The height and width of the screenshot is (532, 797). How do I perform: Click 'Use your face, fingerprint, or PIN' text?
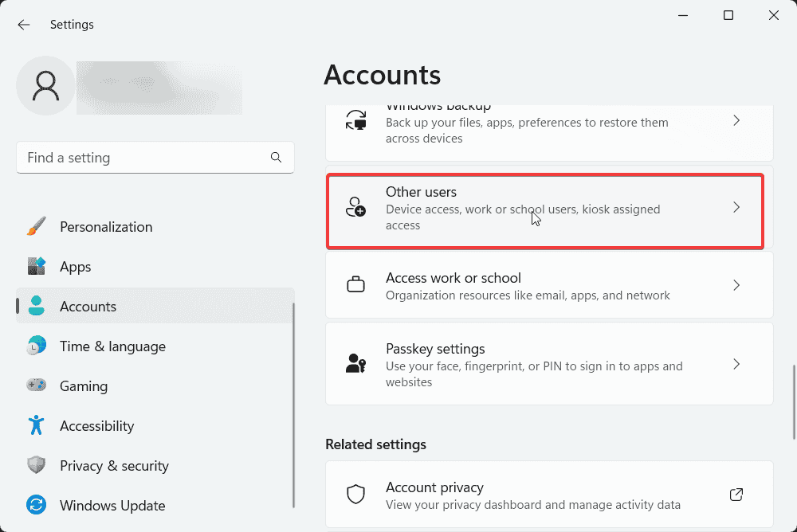pos(534,374)
